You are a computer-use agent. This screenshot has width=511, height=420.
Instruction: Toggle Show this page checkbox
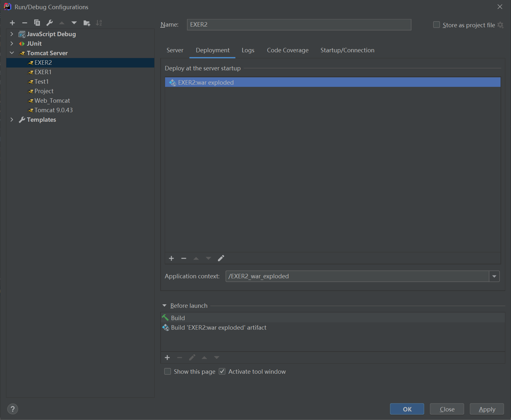click(x=168, y=372)
